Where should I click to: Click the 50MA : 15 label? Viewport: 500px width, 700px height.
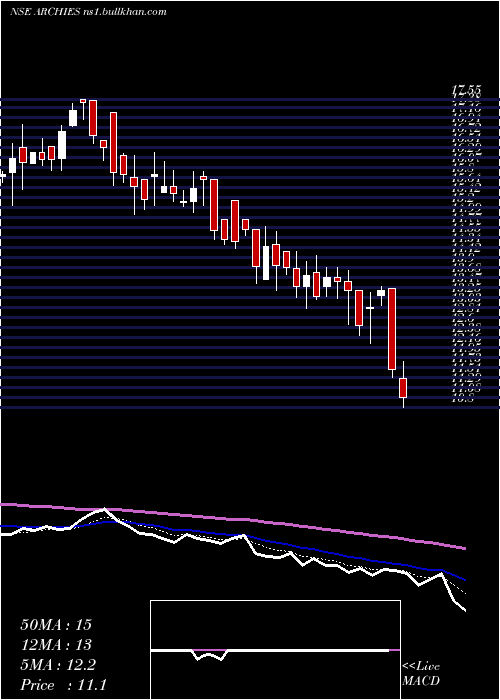(x=56, y=625)
